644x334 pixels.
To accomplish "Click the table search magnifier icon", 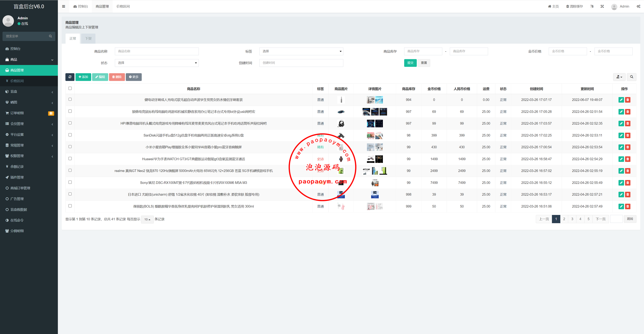I will 631,77.
